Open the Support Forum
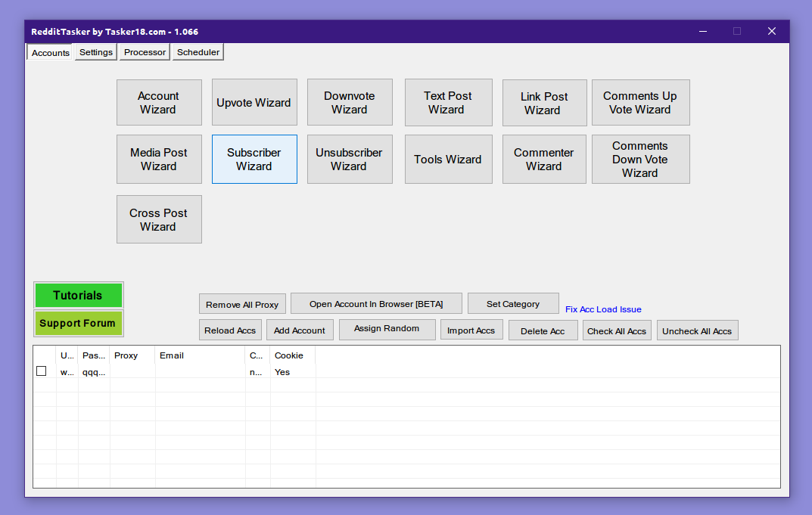 tap(78, 323)
